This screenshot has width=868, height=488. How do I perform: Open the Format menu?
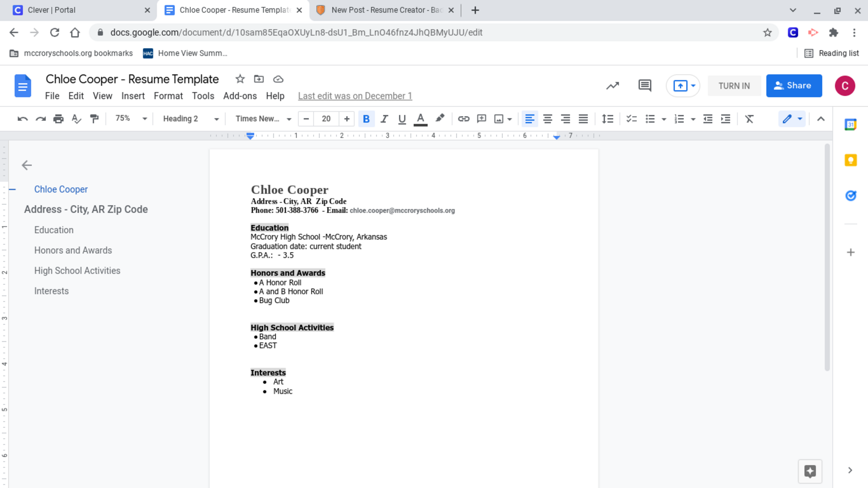click(x=168, y=96)
